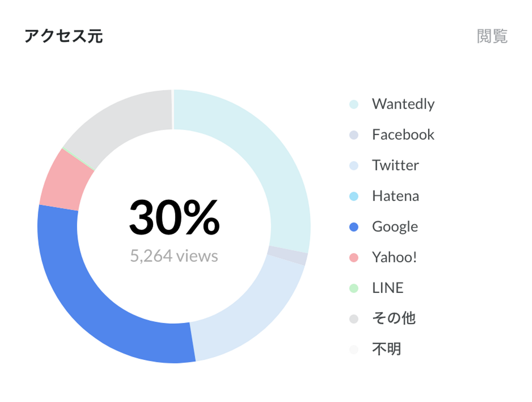Select the Hatena legend label

[395, 196]
